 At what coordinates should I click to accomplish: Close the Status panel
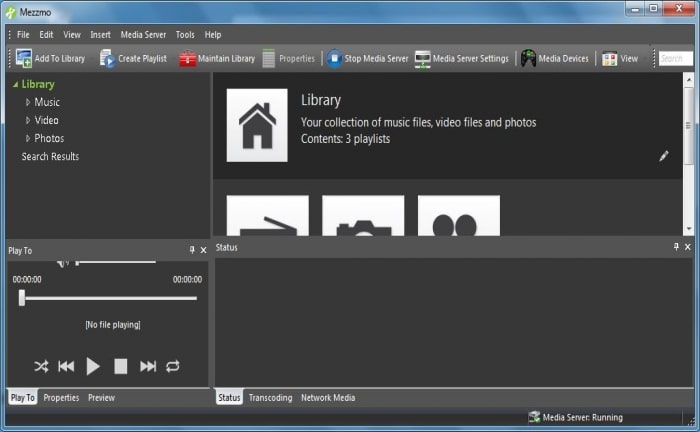pyautogui.click(x=688, y=246)
